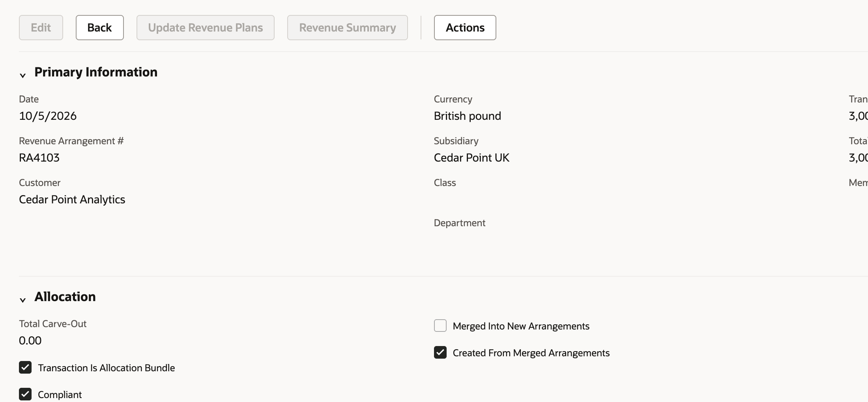Click the Allocation heading text
This screenshot has height=402, width=868.
click(x=65, y=297)
